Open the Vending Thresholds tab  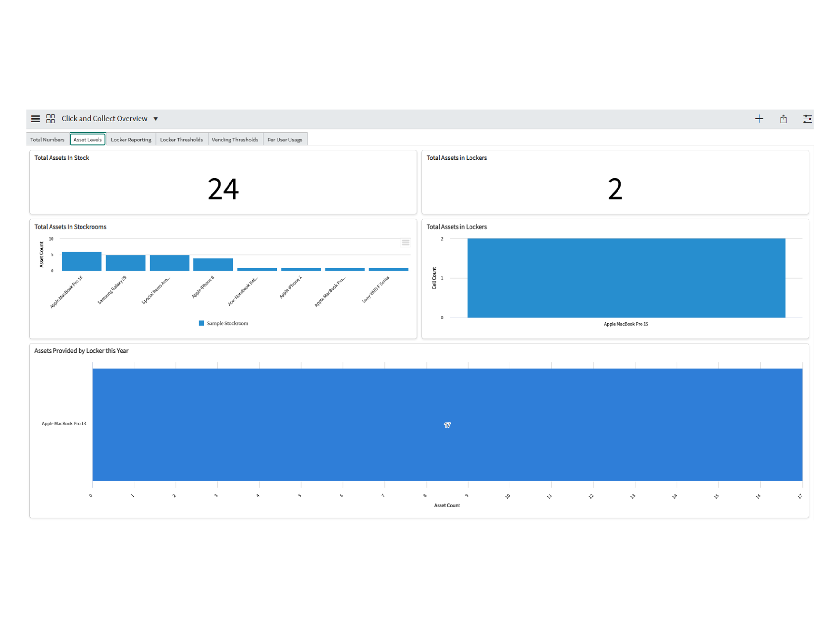pos(235,139)
